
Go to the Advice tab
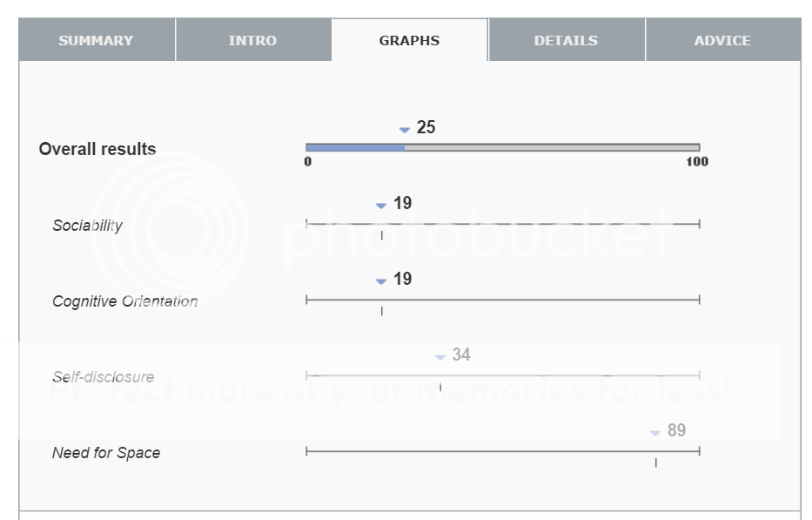[x=722, y=40]
